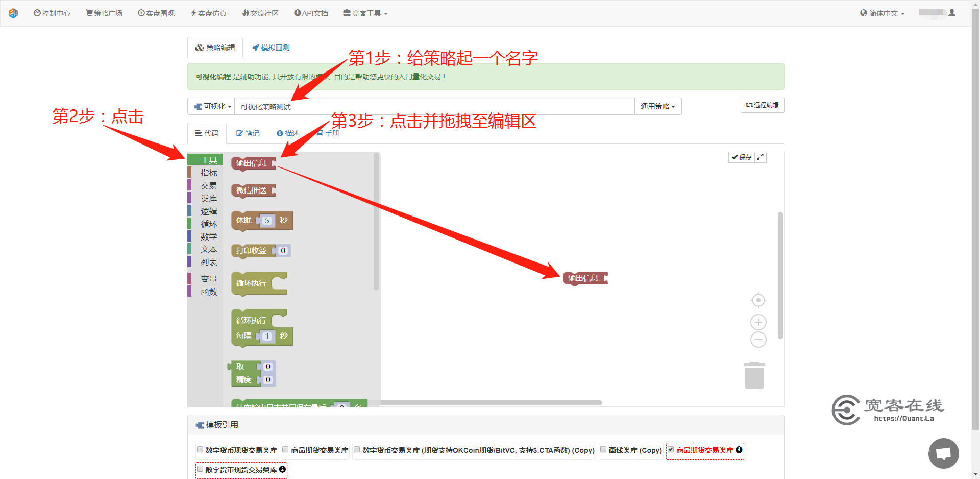Click the 远程编辑 button
Image resolution: width=980 pixels, height=479 pixels.
(x=762, y=105)
